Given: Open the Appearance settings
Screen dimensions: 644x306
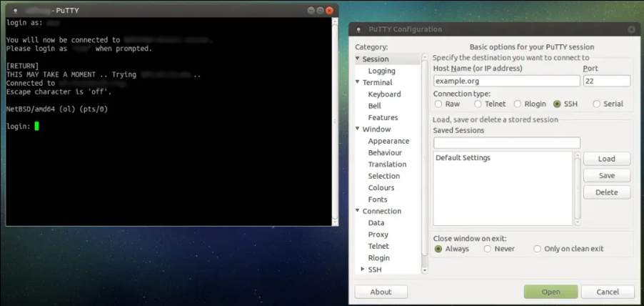Looking at the screenshot, I should click(x=388, y=141).
